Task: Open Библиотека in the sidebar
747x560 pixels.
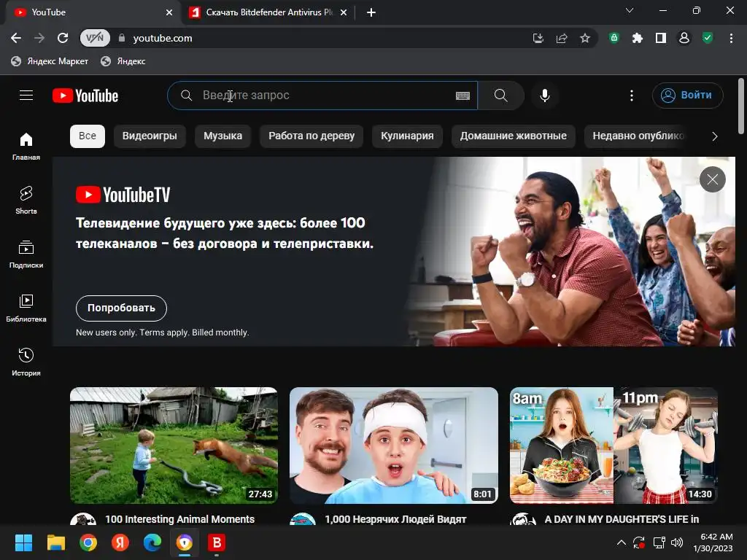Action: [26, 308]
